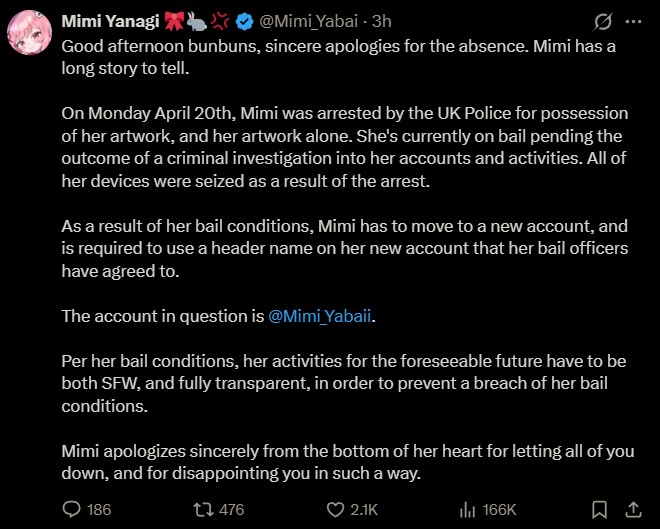The height and width of the screenshot is (529, 660).
Task: Open the Mimi Yanagi display name
Action: click(x=110, y=21)
